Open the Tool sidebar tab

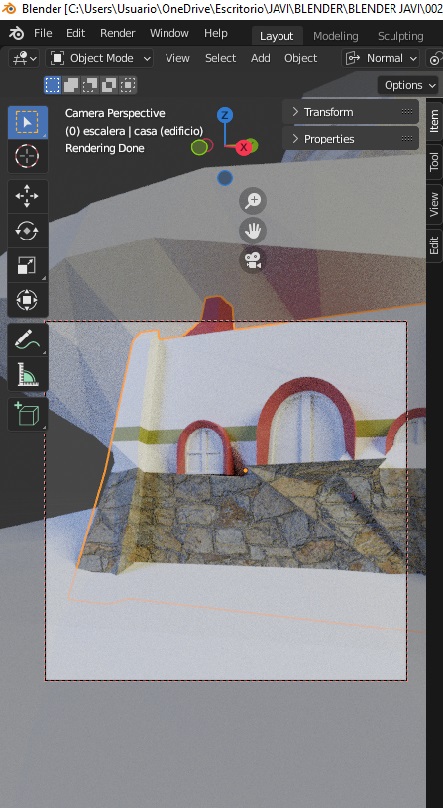click(434, 162)
